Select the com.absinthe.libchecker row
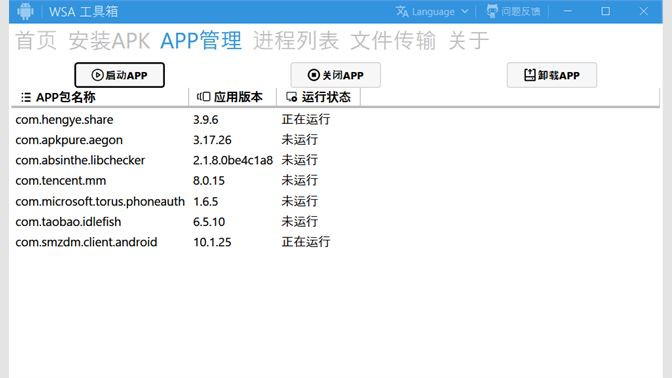Viewport: 672px width, 378px height. tap(335, 160)
